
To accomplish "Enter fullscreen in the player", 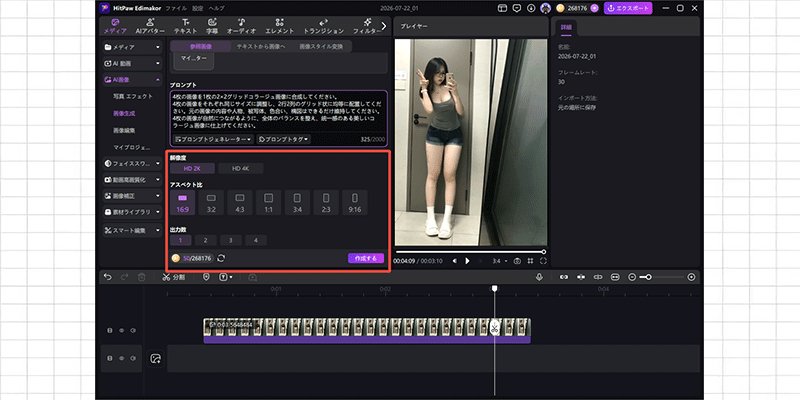I will 543,261.
